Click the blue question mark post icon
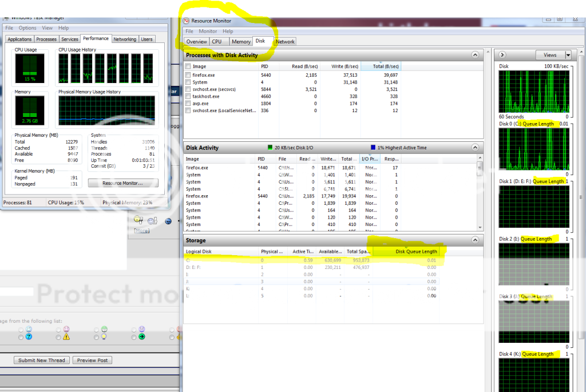The width and height of the screenshot is (586, 392). pos(29,337)
